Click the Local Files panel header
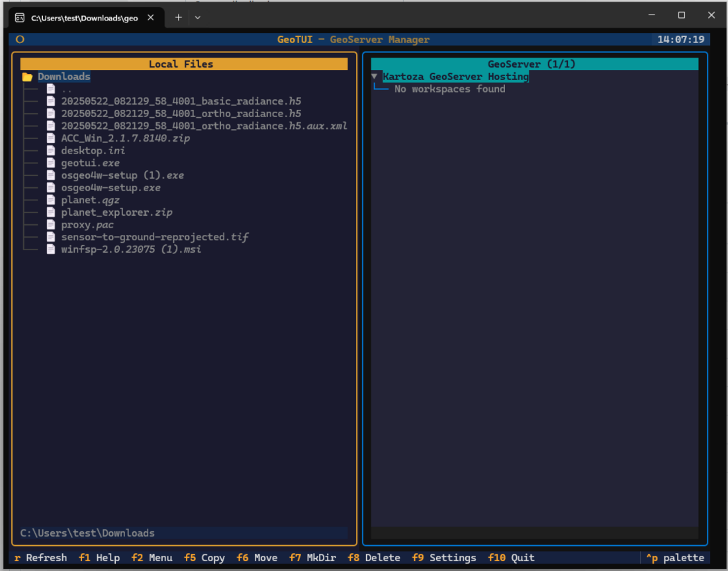 click(184, 64)
